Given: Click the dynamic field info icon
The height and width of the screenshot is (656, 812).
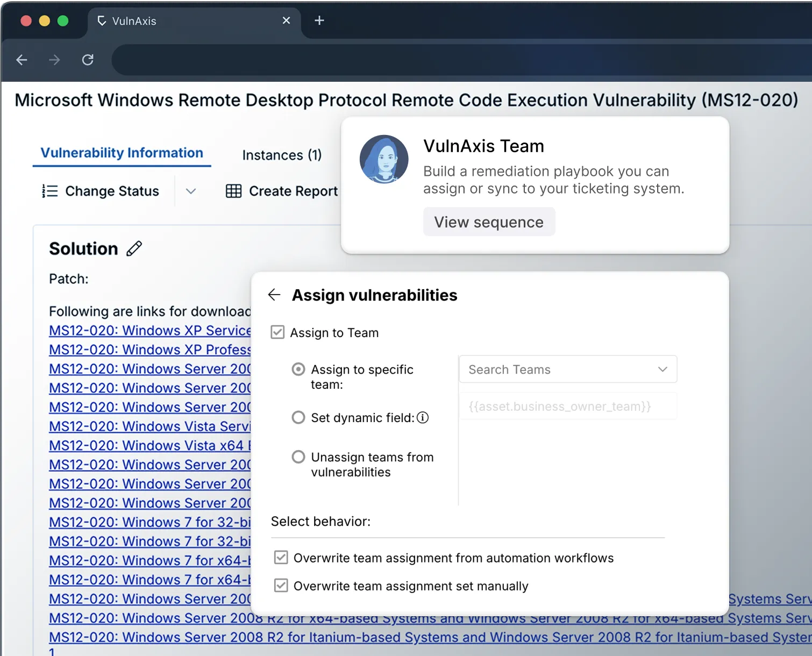Looking at the screenshot, I should 423,418.
